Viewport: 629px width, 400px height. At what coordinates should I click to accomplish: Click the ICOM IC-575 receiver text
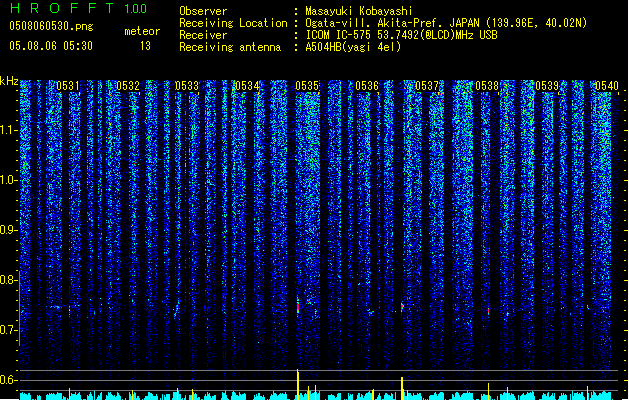tap(401, 35)
